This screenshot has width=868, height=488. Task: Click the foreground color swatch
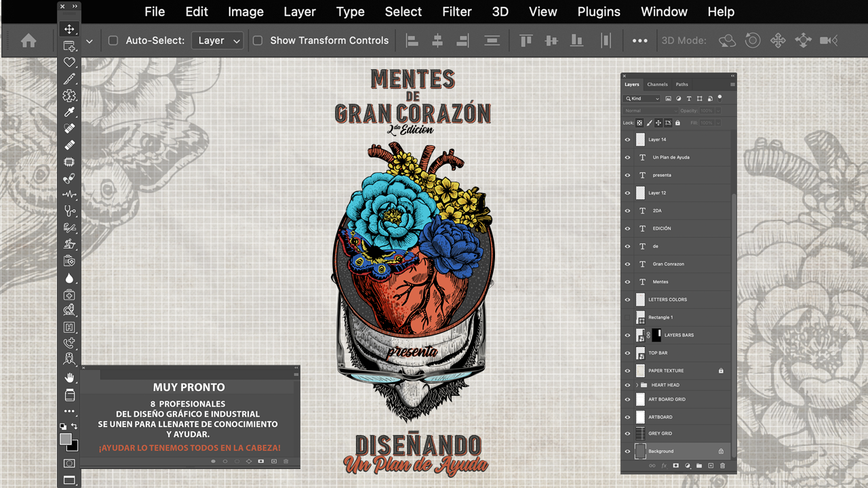65,439
